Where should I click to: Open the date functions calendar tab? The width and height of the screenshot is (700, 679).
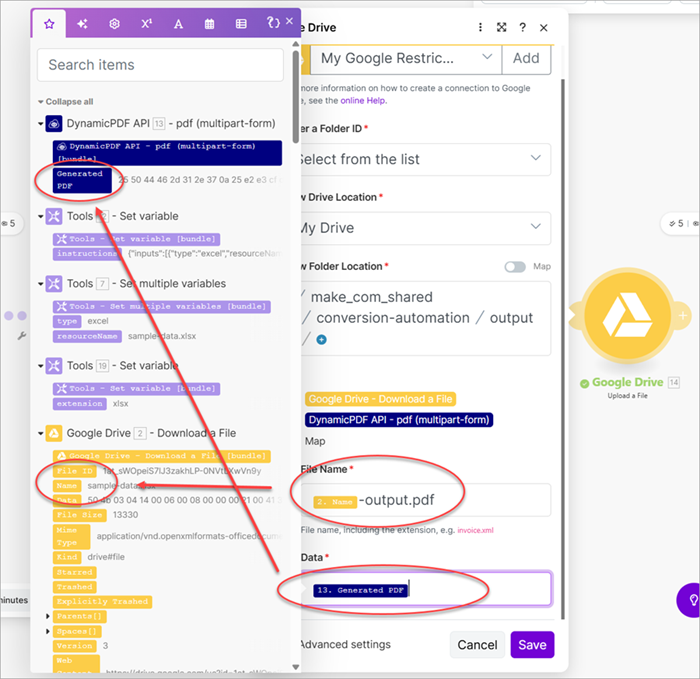pos(210,23)
